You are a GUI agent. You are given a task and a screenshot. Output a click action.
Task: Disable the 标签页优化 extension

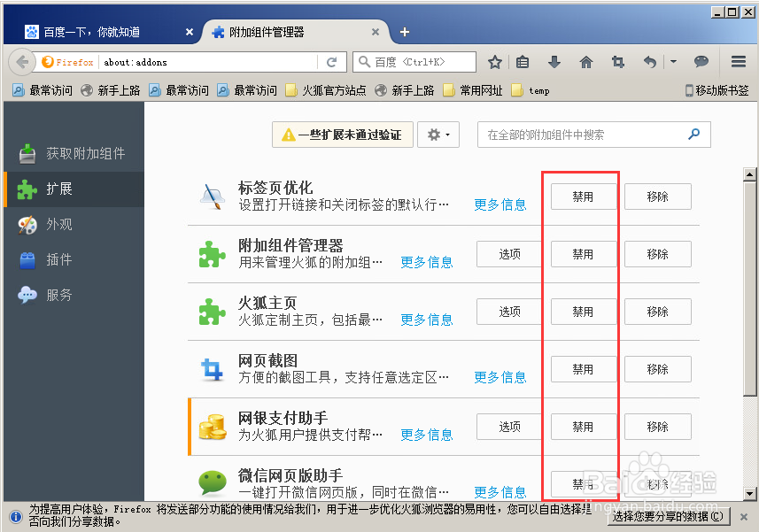tap(583, 197)
